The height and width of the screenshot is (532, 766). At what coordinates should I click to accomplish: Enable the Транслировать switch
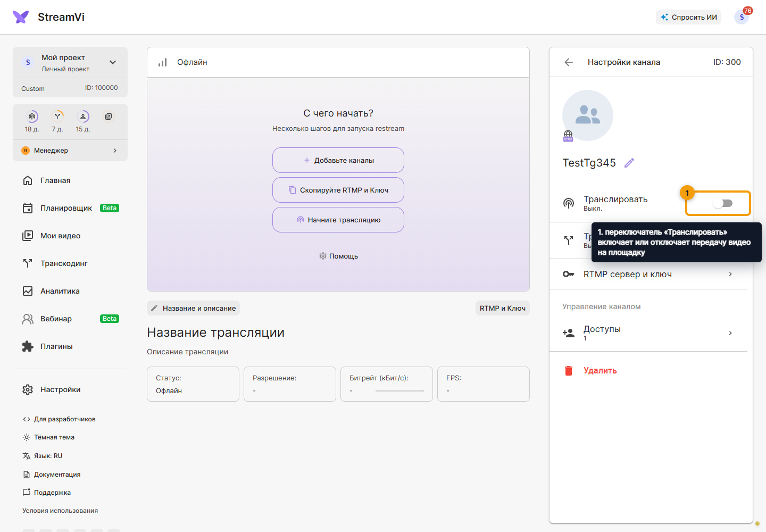coord(723,203)
